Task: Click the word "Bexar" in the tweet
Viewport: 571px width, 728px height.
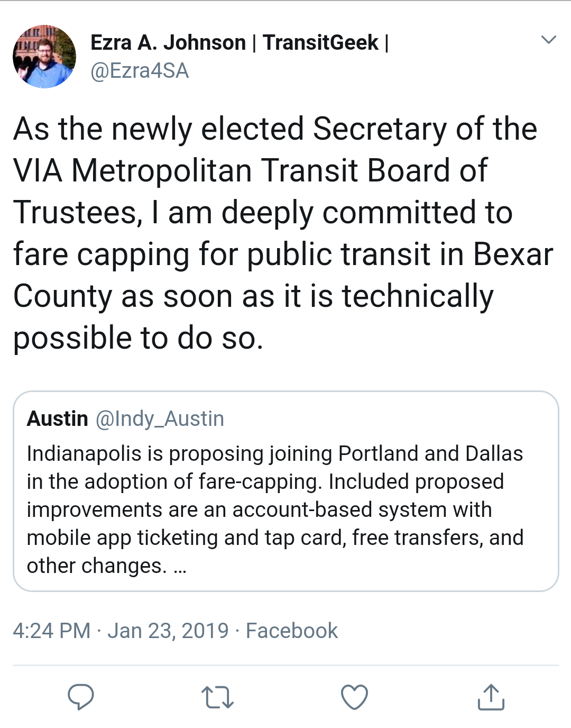Action: pos(513,254)
